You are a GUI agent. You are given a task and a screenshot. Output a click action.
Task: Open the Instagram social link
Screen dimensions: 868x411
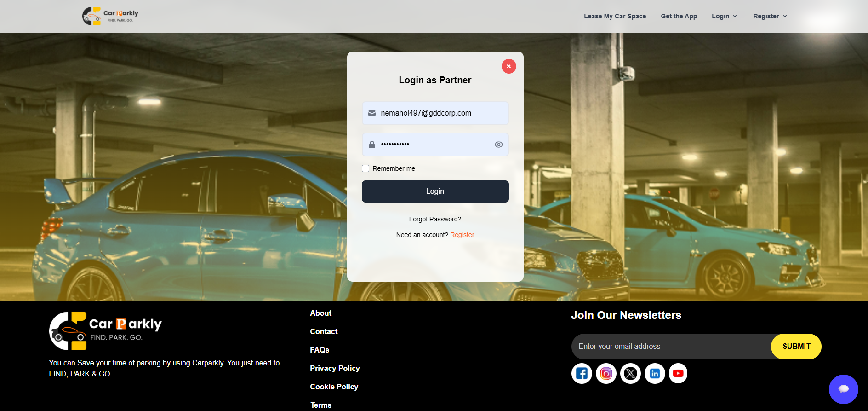click(x=606, y=373)
